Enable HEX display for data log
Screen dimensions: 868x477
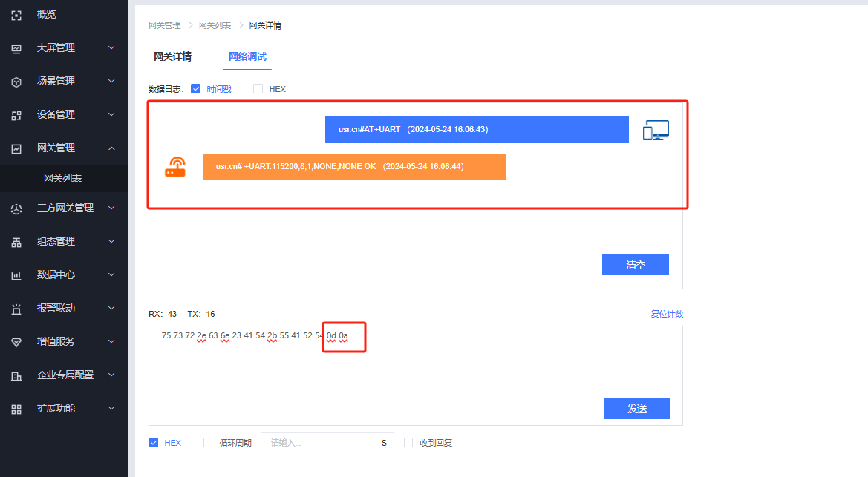click(x=258, y=89)
